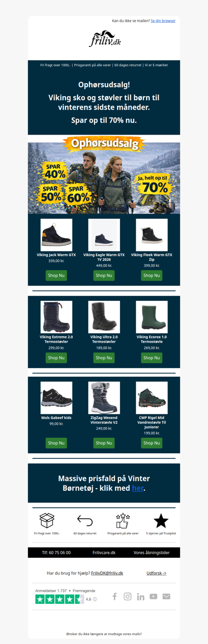Open 'Frilivcare.dk' in black bar
The height and width of the screenshot is (644, 208).
(x=104, y=553)
